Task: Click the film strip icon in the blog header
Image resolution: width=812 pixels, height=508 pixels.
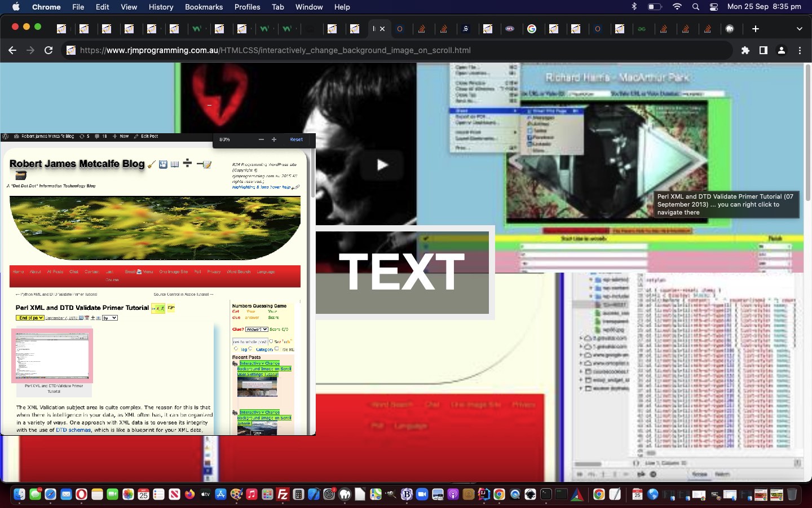Action: (162, 165)
